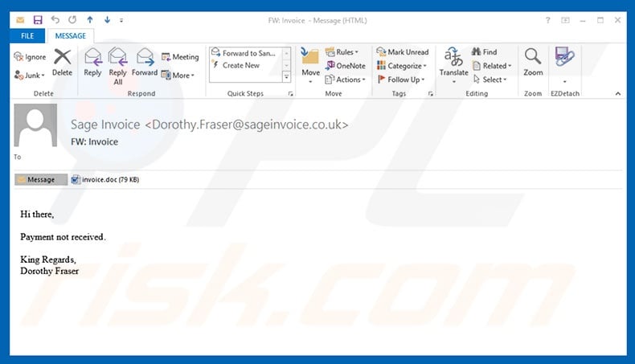Go to Previous Item with up arrow
Screen dimensions: 635x364
90,20
